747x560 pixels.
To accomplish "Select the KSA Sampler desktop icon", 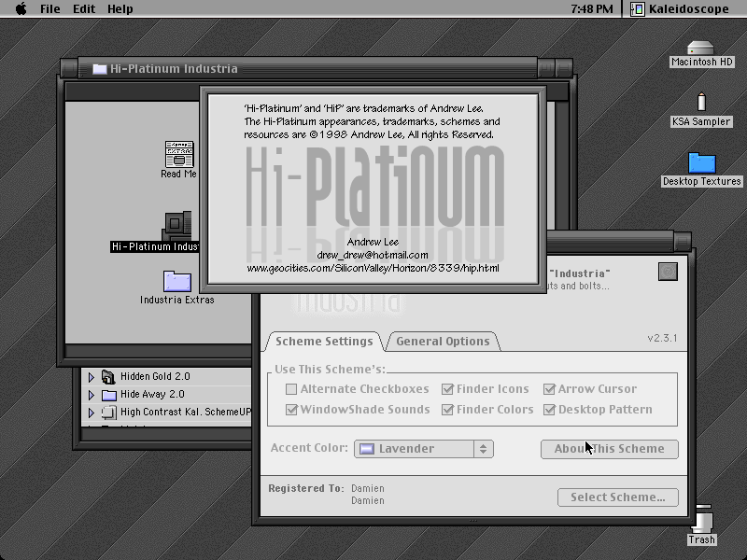I will click(x=701, y=103).
